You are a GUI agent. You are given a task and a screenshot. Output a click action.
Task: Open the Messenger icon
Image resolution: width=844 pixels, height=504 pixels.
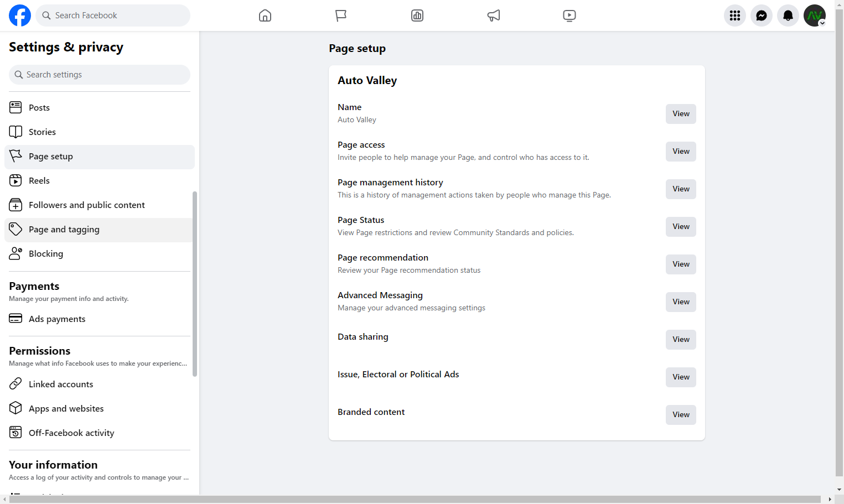[x=762, y=15]
